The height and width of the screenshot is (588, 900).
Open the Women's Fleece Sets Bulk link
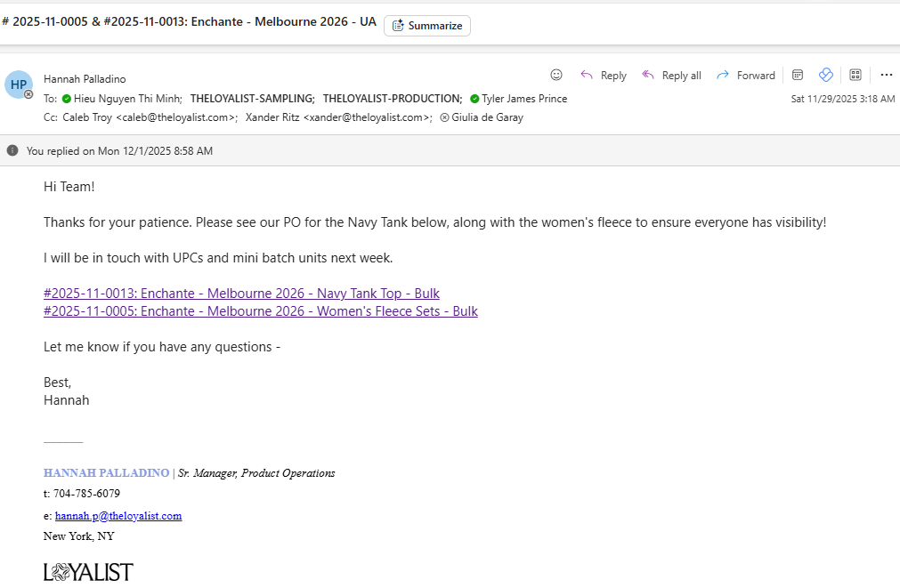click(x=260, y=311)
